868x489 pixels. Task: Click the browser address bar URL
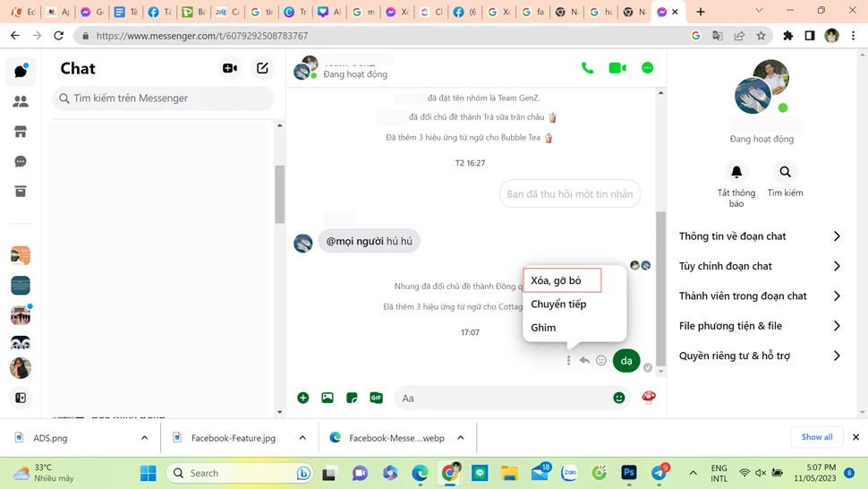tap(202, 36)
